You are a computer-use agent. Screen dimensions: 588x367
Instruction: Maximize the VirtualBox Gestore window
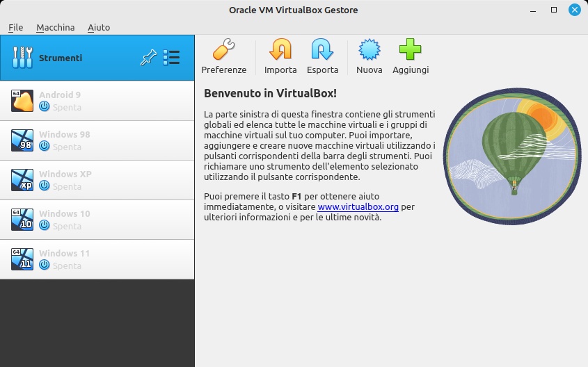(x=553, y=10)
